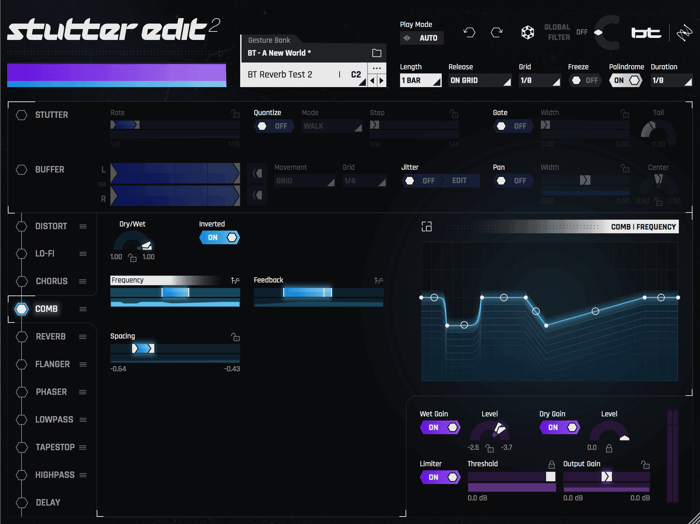Toggle the Stutter Rate lock icon
The width and height of the screenshot is (700, 524).
tap(235, 113)
